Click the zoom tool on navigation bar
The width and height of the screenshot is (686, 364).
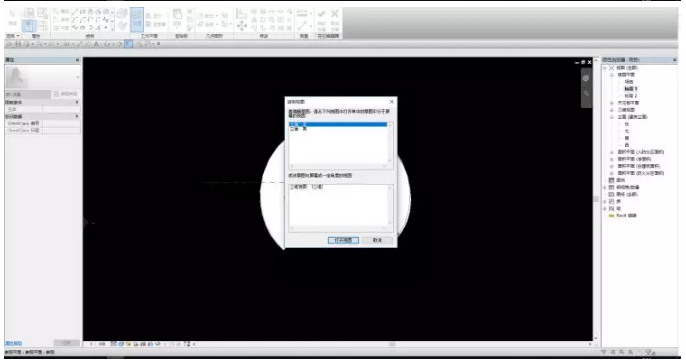[x=586, y=94]
